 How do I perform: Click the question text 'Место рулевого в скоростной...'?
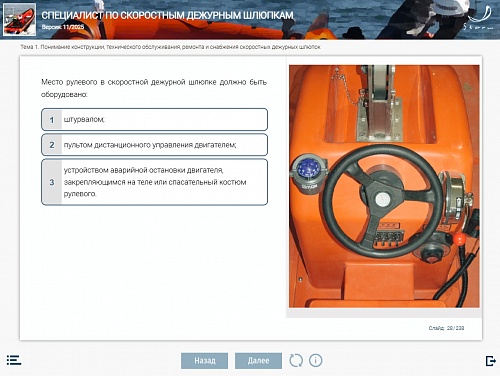(x=154, y=88)
